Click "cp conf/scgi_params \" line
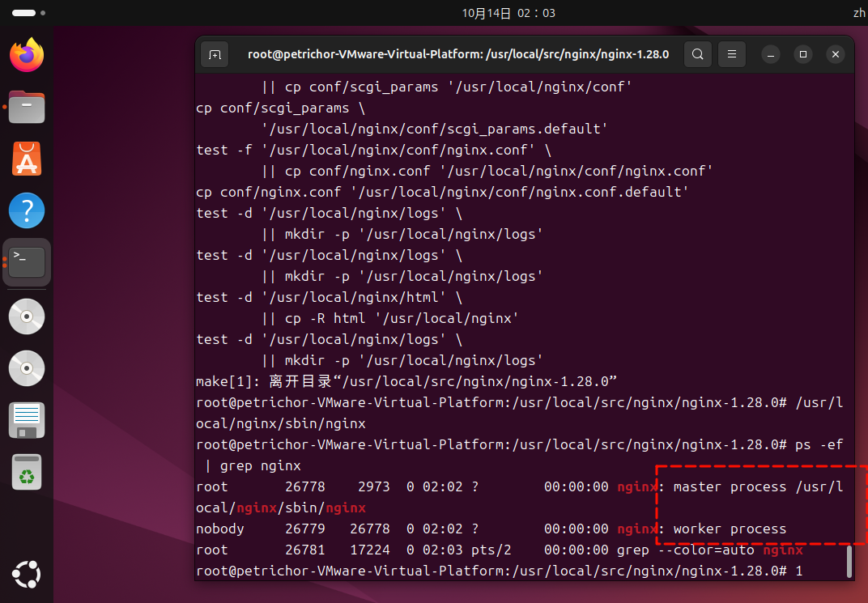Image resolution: width=868 pixels, height=603 pixels. click(281, 108)
